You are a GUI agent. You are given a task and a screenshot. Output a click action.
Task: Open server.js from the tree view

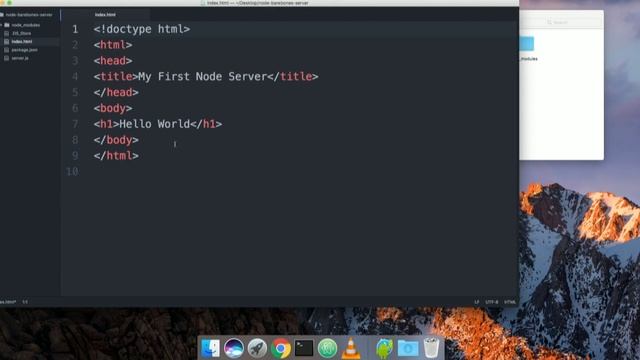point(20,58)
